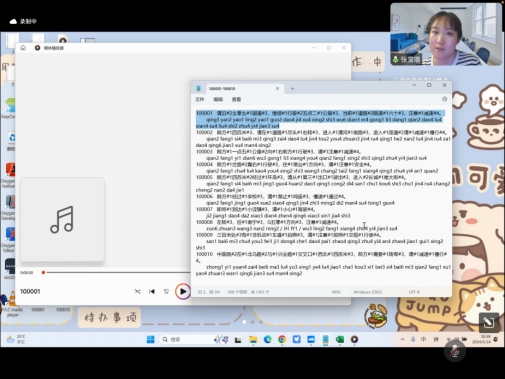Open the 文件 menu in Notepad
The image size is (505, 379).
coord(200,99)
